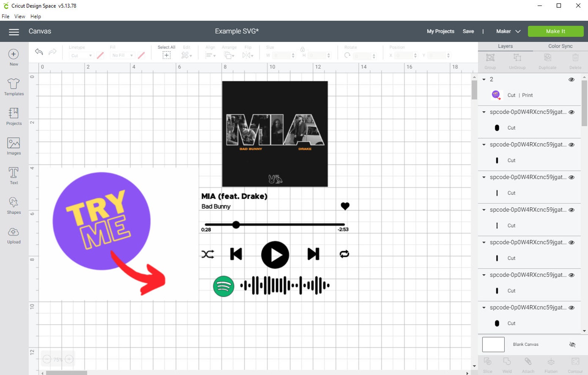Open the Arrange tool
Viewport: 588px width, 375px height.
(229, 55)
